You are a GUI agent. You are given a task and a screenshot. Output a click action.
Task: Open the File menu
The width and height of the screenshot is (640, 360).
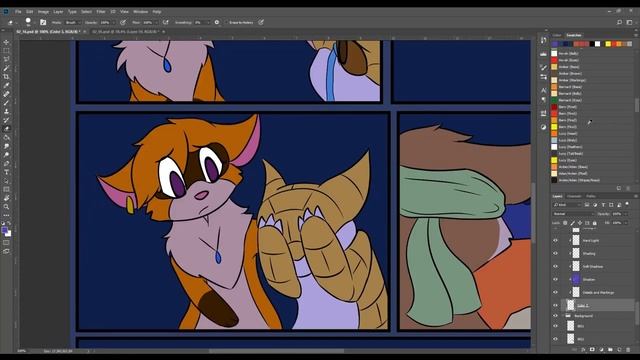pyautogui.click(x=18, y=12)
